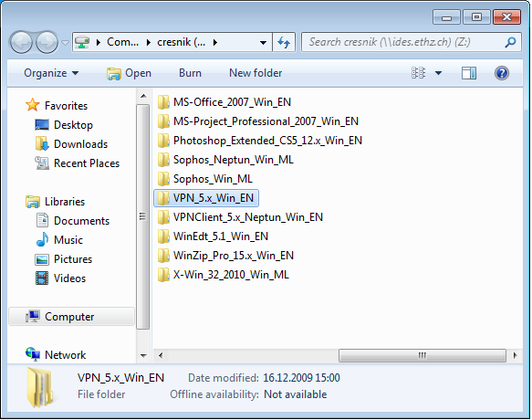Click the Change your view icon

tap(418, 73)
